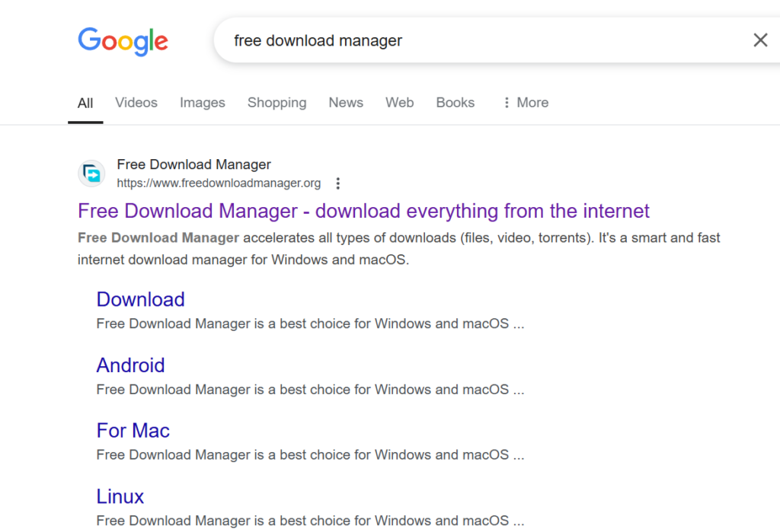This screenshot has height=532, width=780.
Task: Open the Linux sitelink
Action: (120, 496)
